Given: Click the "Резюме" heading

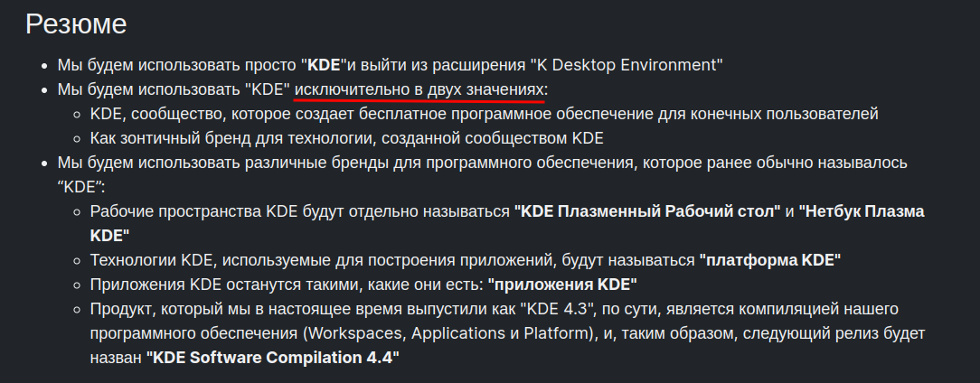Looking at the screenshot, I should 76,25.
